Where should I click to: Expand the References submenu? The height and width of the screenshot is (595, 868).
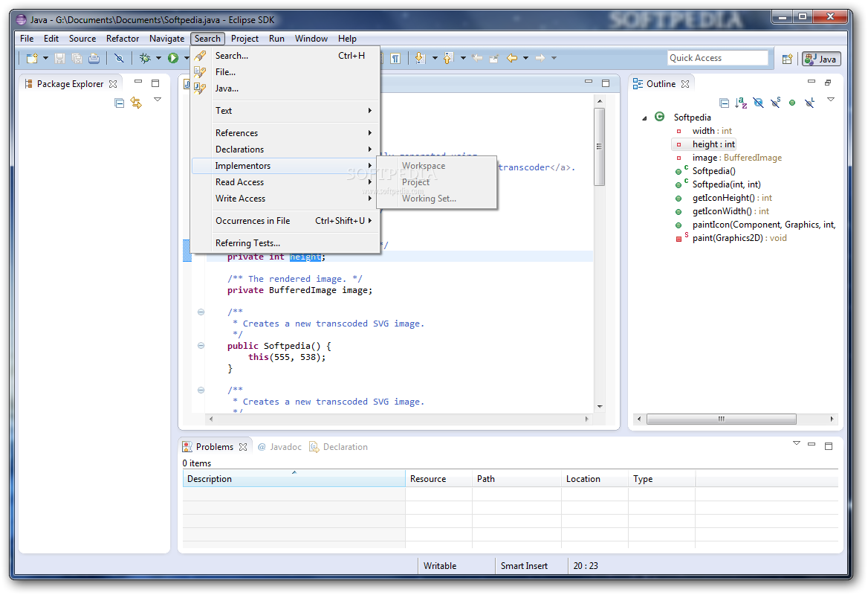point(285,133)
